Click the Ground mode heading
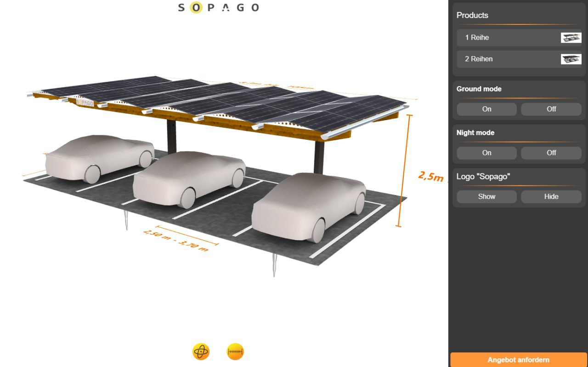Viewport: 588px width, 367px height. tap(479, 89)
